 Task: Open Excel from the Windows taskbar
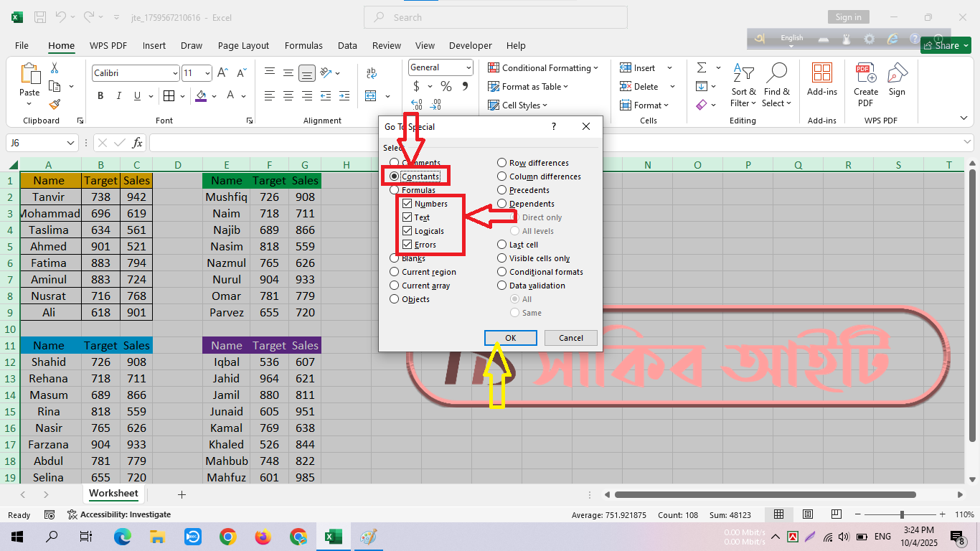[332, 537]
